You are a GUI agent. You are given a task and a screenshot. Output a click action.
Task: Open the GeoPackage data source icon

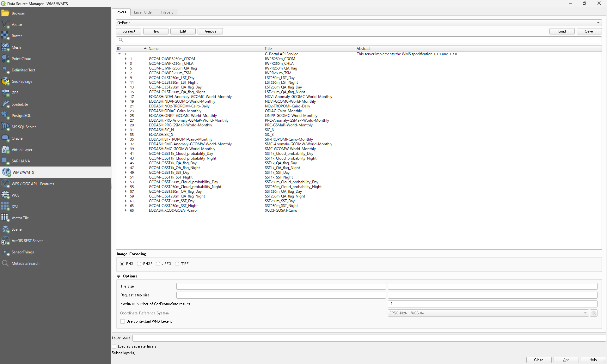click(5, 82)
